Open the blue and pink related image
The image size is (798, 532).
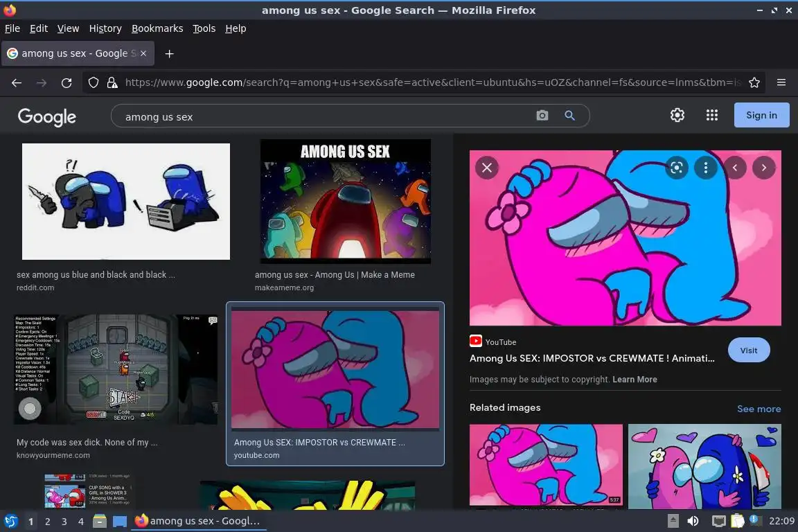pyautogui.click(x=704, y=465)
